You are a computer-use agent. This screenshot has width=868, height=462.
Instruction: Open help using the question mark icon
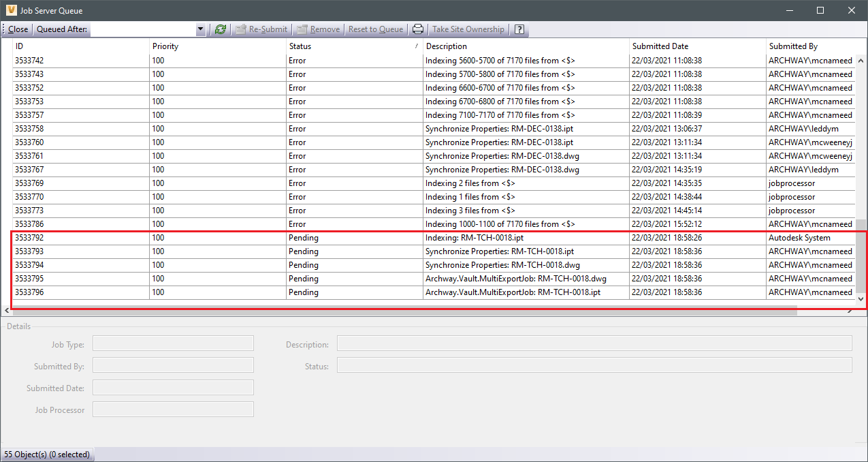tap(518, 29)
